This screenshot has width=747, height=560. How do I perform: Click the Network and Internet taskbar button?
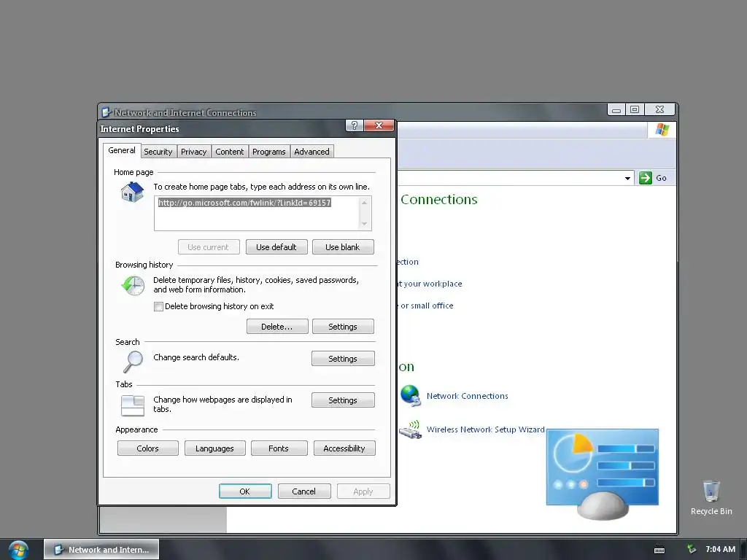[x=101, y=550]
